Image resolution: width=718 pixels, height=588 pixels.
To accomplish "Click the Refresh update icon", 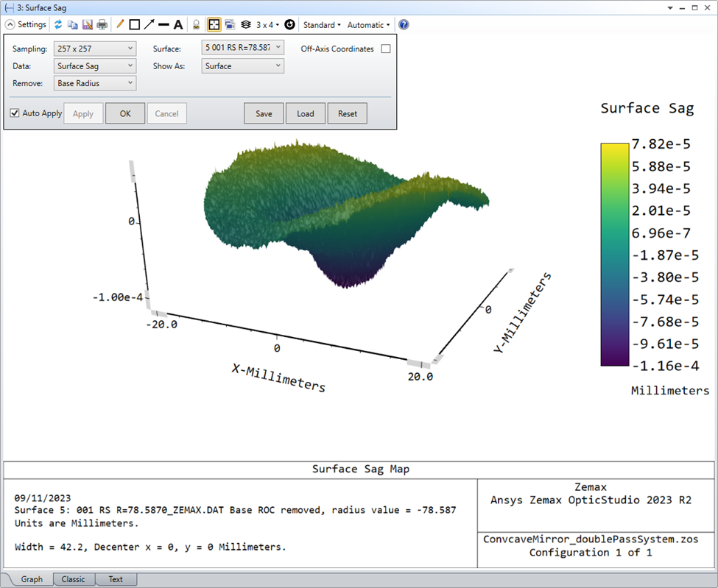I will coord(57,25).
